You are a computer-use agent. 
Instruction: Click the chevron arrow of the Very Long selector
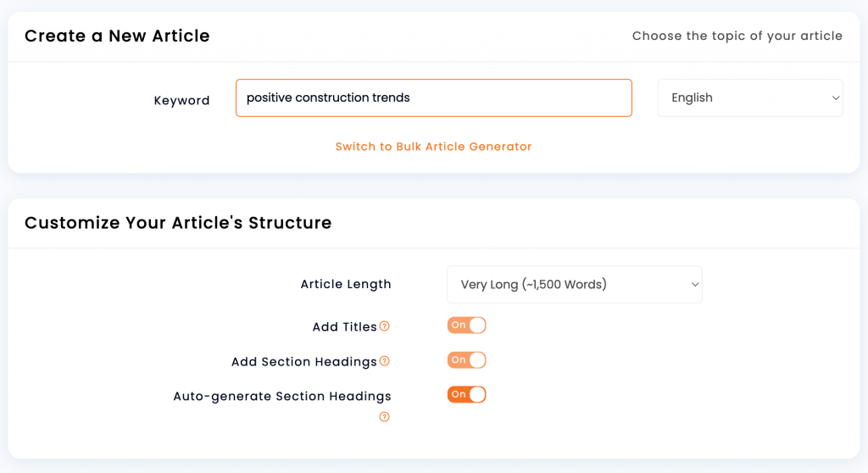[x=695, y=284]
